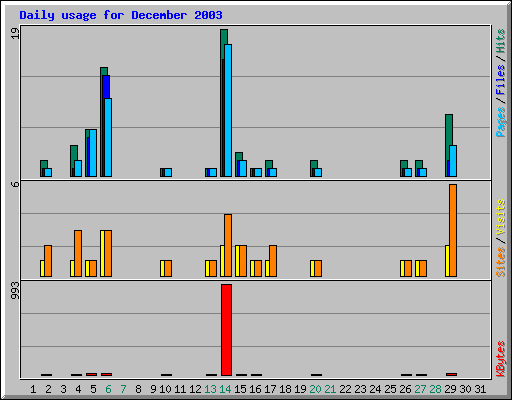
Task: Select the orange Sites bar for day 26
Action: tap(408, 269)
